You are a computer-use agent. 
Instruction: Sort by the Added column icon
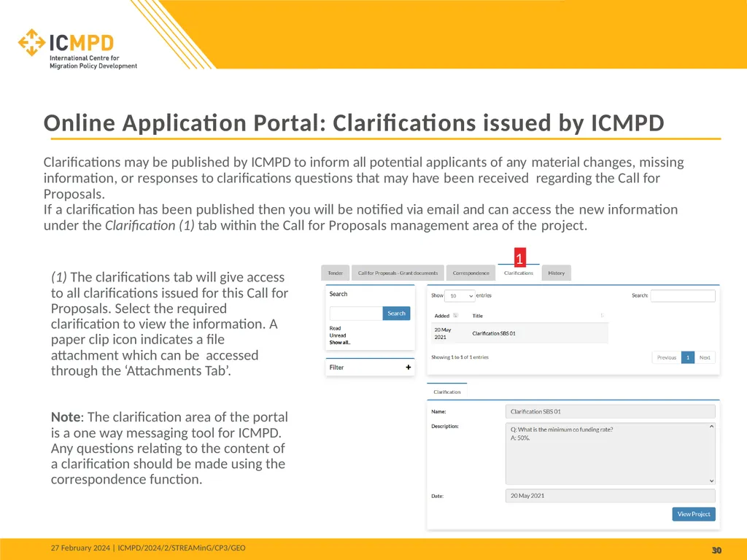455,315
